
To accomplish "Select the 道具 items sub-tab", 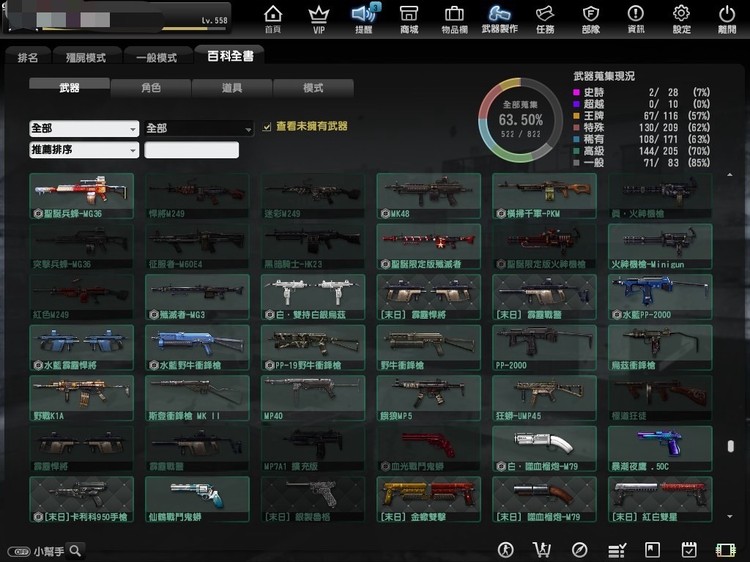I will click(x=232, y=88).
